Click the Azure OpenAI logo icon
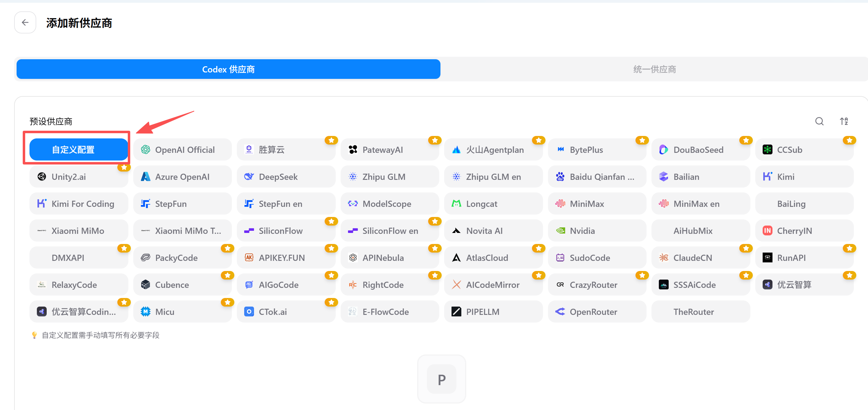868x410 pixels. [x=146, y=176]
